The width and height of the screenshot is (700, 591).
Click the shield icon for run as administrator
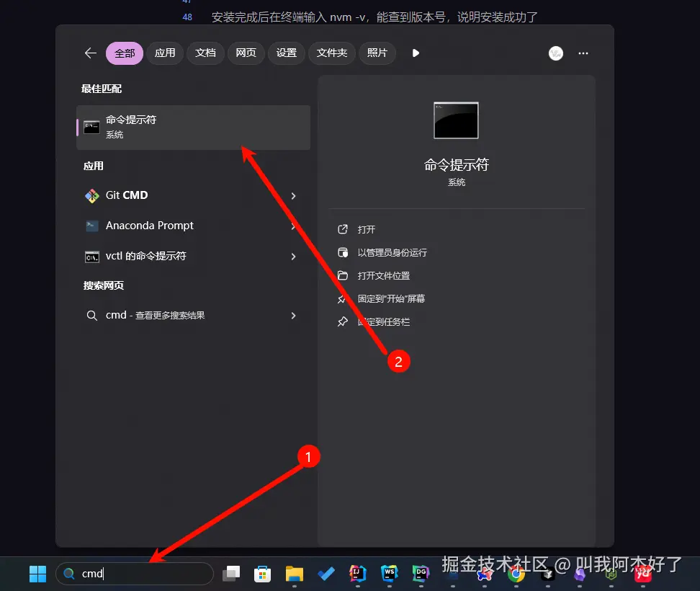click(342, 253)
